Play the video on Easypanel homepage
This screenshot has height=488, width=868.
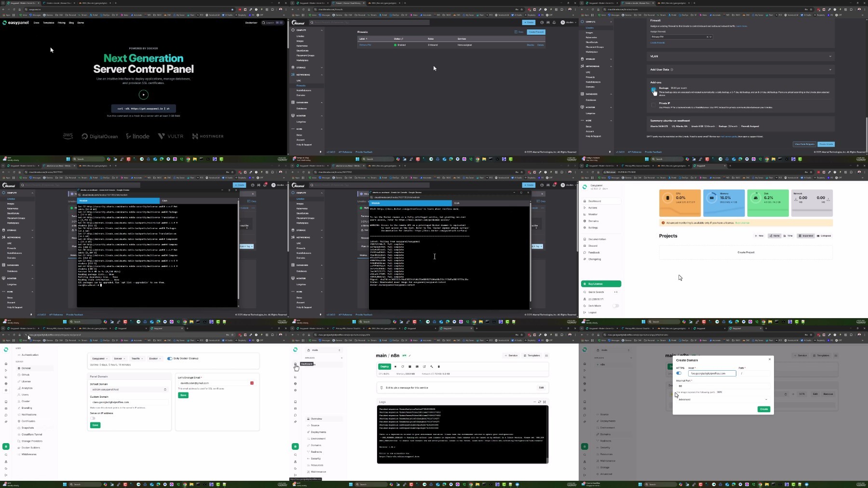(144, 95)
